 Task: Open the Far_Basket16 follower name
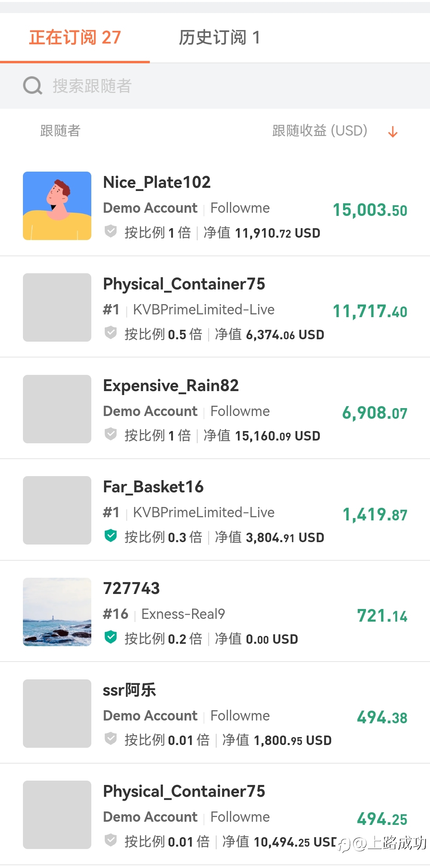click(153, 487)
